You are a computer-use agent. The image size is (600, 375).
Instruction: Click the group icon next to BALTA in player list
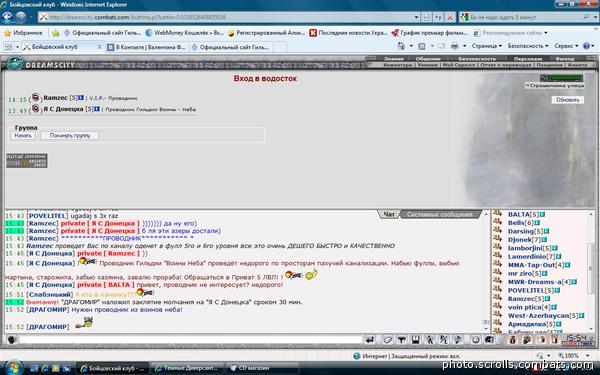tap(497, 214)
